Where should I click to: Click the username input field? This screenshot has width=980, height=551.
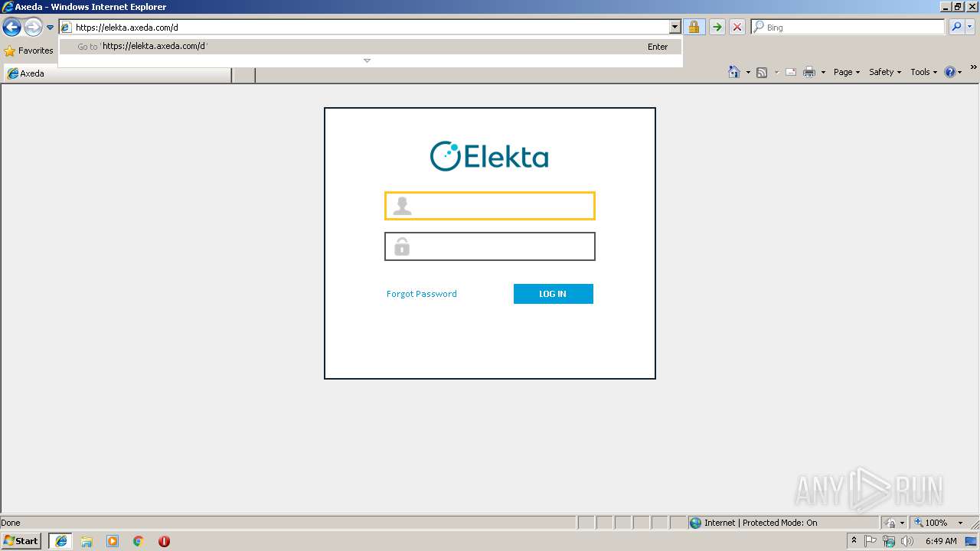[490, 206]
